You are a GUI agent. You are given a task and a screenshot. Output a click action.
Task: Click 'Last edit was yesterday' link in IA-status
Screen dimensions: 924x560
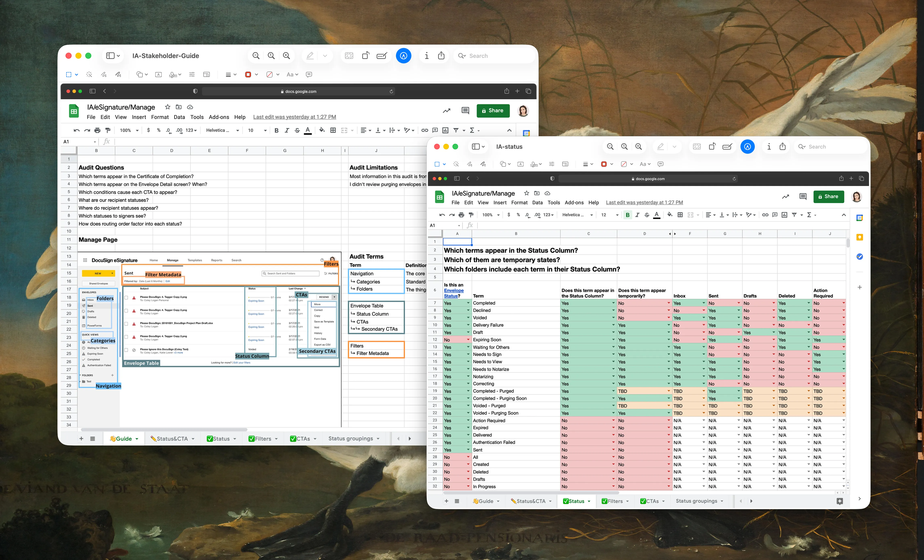[644, 202]
